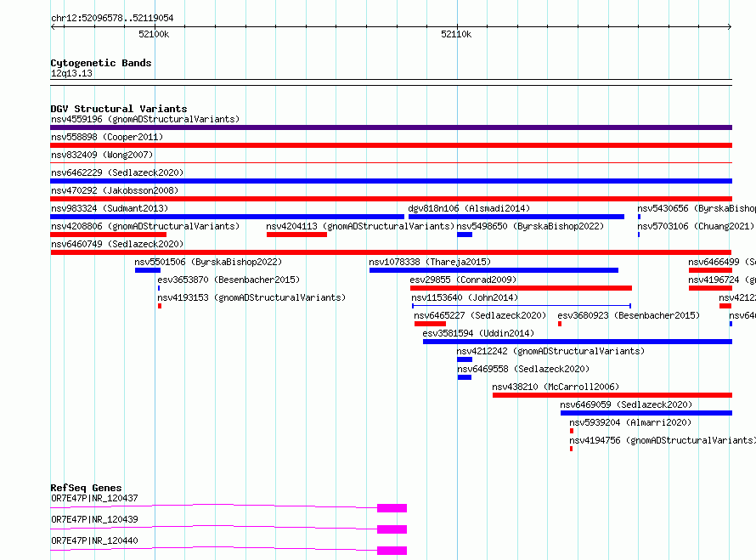The height and width of the screenshot is (560, 756).
Task: Click the nsv6462229 (Sedlazeck2020) label
Action: [x=117, y=173]
